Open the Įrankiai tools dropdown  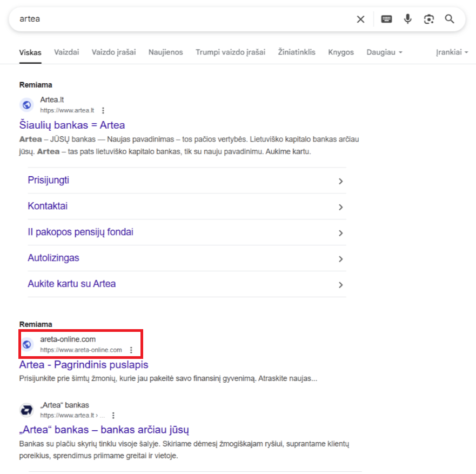[x=452, y=52]
